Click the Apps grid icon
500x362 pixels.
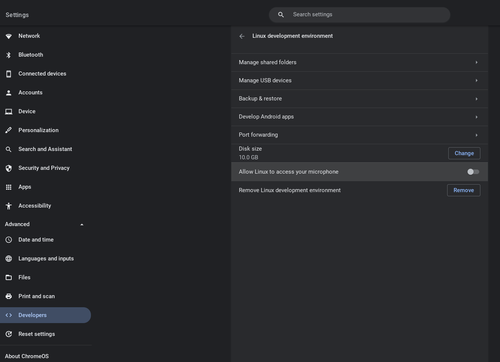(9, 187)
